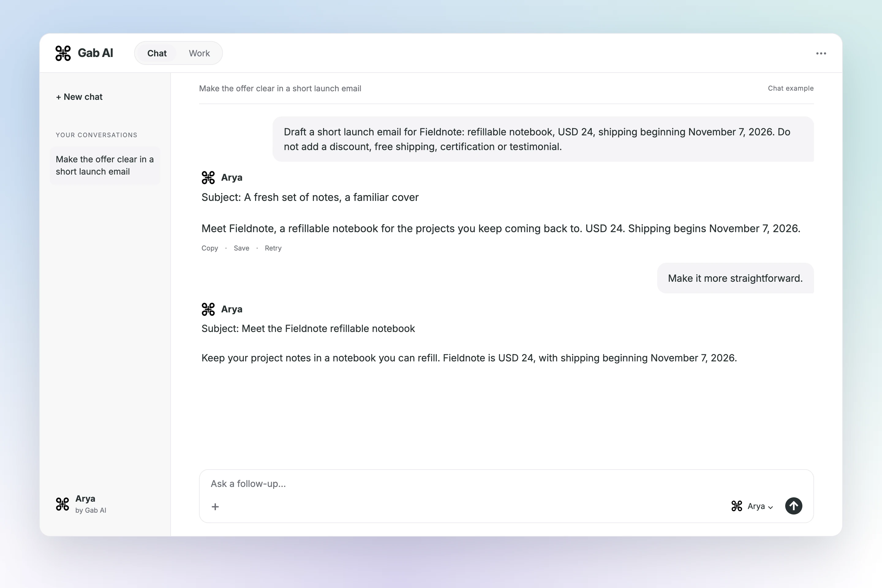Click the Gab AI logo icon in header
The width and height of the screenshot is (882, 588).
[63, 53]
